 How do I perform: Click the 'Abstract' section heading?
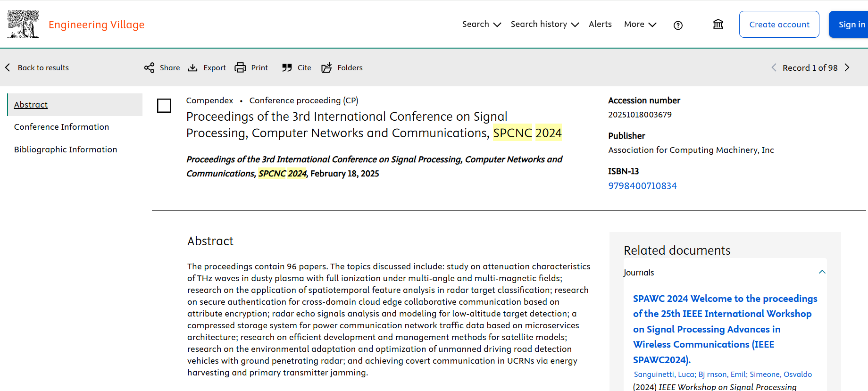click(x=210, y=241)
